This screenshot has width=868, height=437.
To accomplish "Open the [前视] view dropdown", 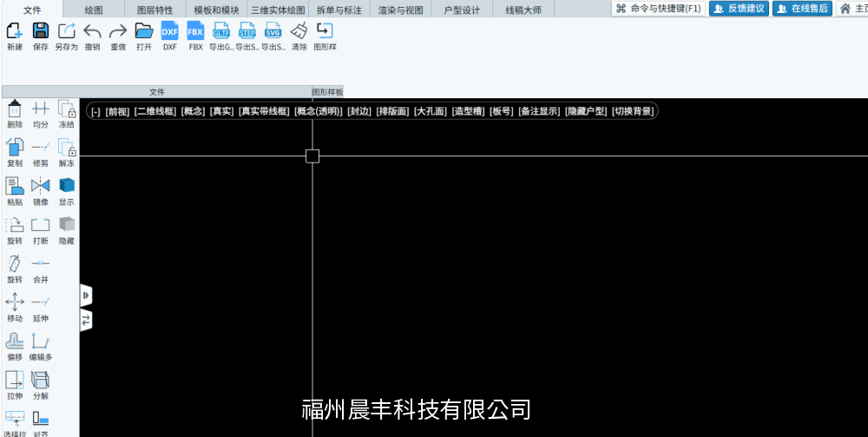I will coord(117,111).
